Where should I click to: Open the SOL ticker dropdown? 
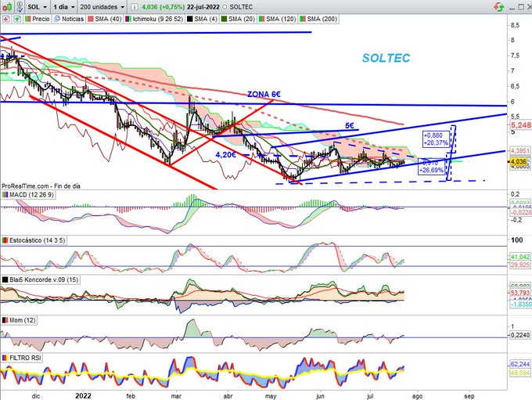(37, 7)
